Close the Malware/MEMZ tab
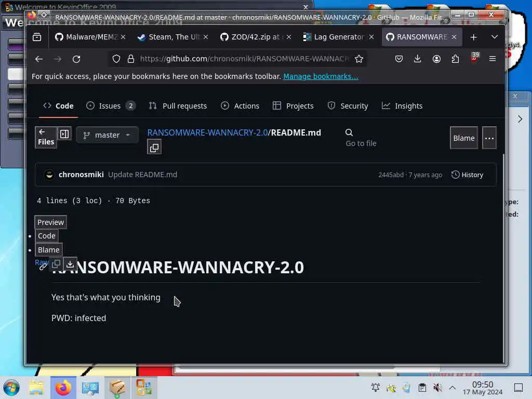Viewport: 532px width, 399px height. pos(123,37)
